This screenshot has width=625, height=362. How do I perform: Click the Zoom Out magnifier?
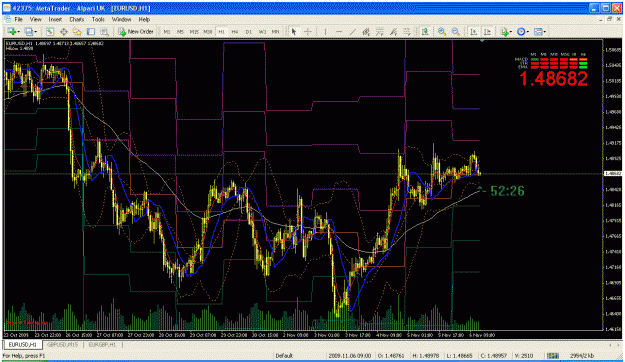click(456, 31)
